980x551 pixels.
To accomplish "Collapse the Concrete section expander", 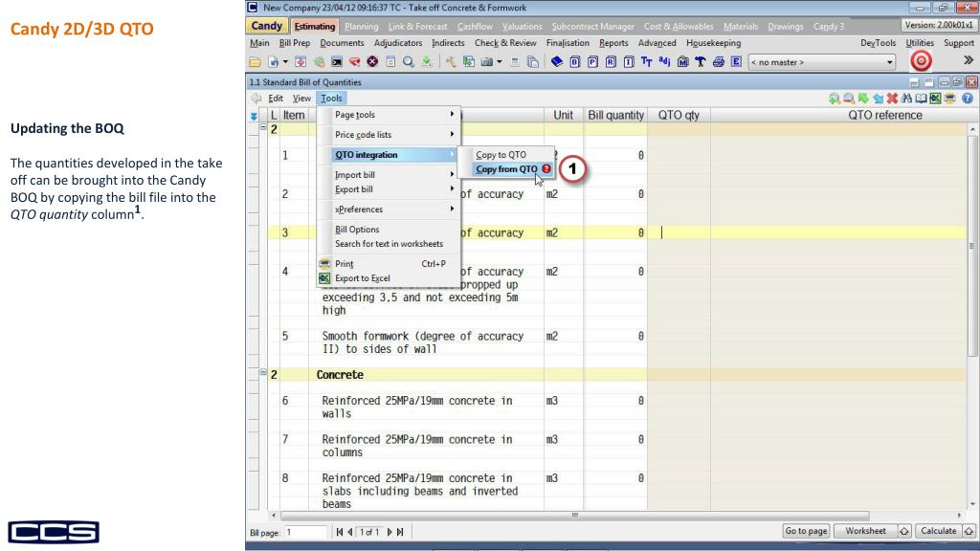I will pos(263,372).
